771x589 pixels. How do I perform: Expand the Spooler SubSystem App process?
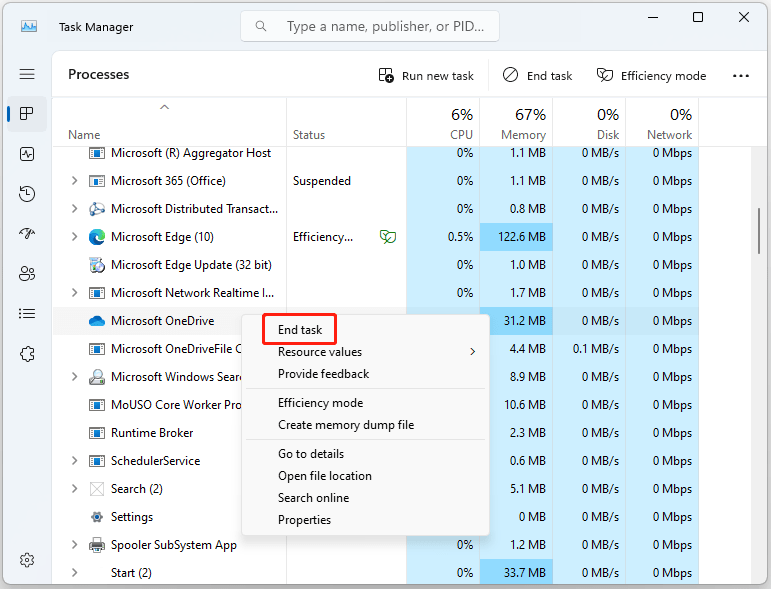[x=74, y=545]
